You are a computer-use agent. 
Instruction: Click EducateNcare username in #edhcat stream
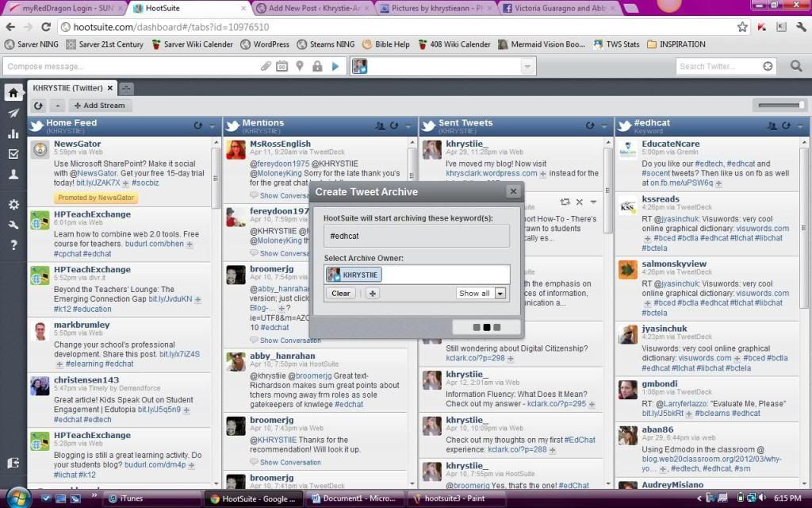[671, 144]
